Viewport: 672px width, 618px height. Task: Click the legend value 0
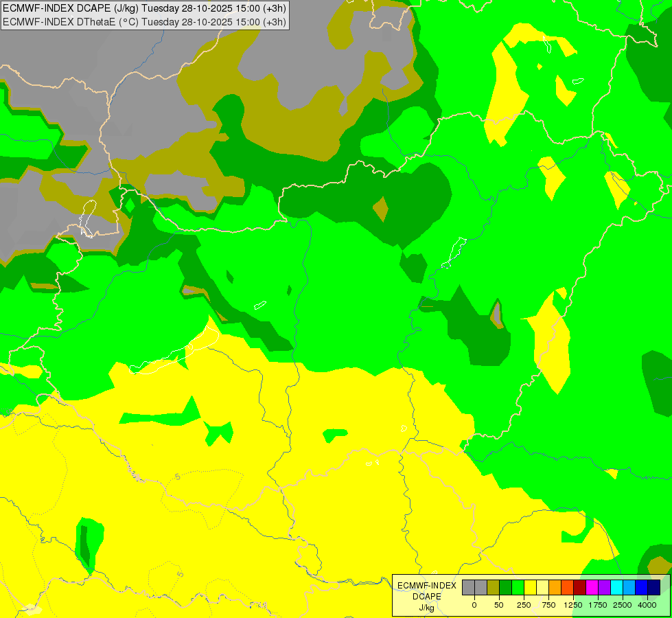click(474, 605)
